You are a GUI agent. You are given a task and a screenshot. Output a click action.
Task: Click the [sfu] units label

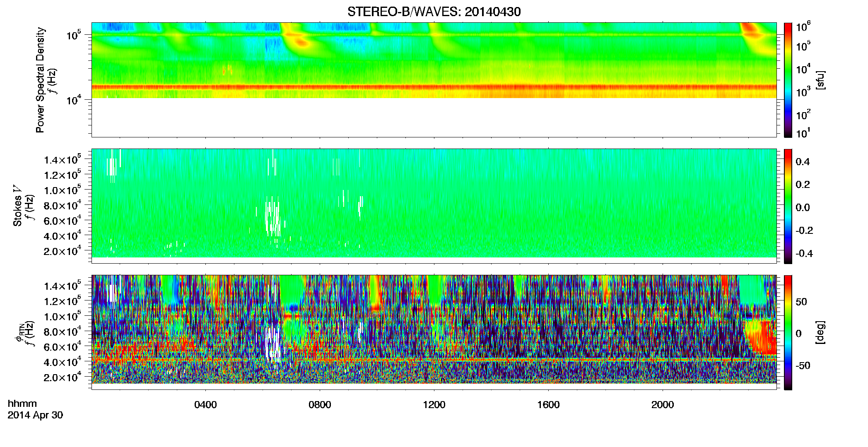(x=820, y=80)
